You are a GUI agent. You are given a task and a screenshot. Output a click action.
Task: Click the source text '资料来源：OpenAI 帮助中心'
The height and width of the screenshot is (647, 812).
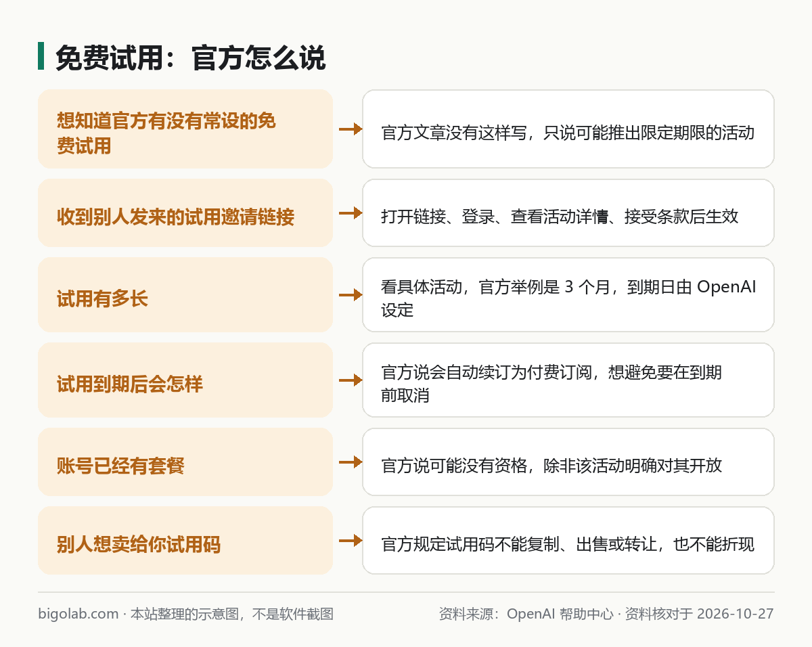tap(526, 614)
